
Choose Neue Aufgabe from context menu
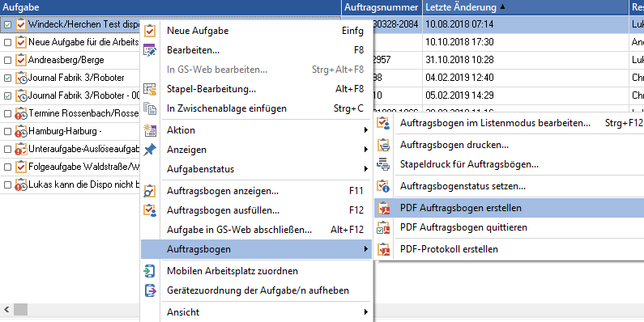point(256,31)
